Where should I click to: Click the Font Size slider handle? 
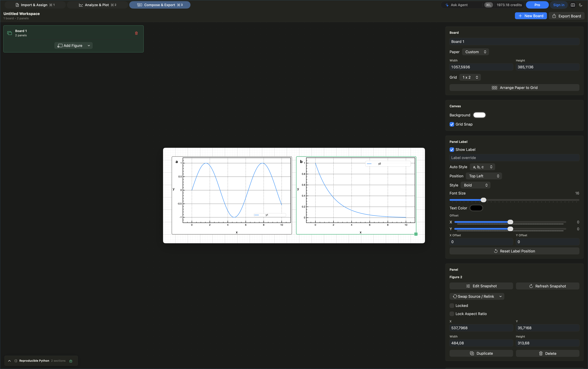(x=483, y=200)
